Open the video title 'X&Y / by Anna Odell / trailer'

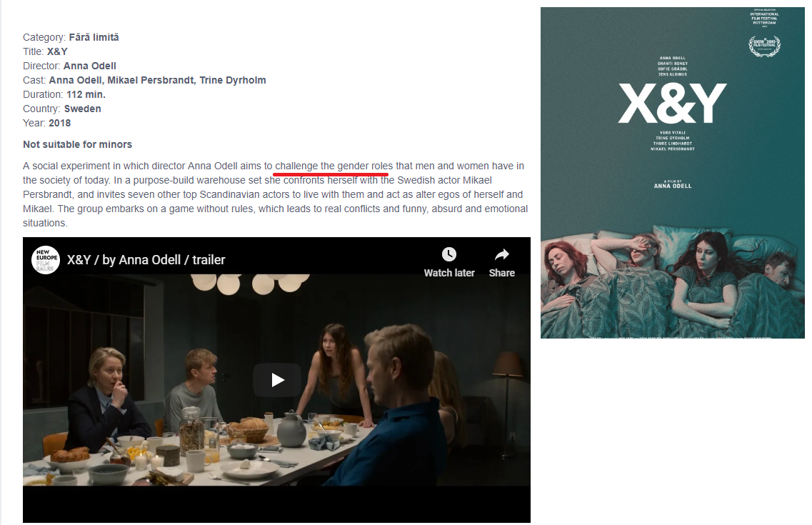point(146,260)
